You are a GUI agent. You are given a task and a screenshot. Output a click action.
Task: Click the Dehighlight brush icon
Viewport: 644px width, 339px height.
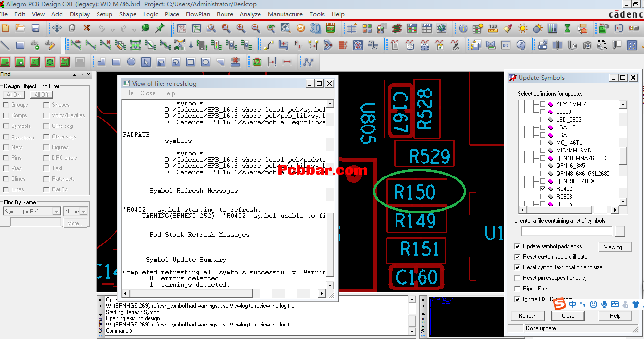[508, 28]
